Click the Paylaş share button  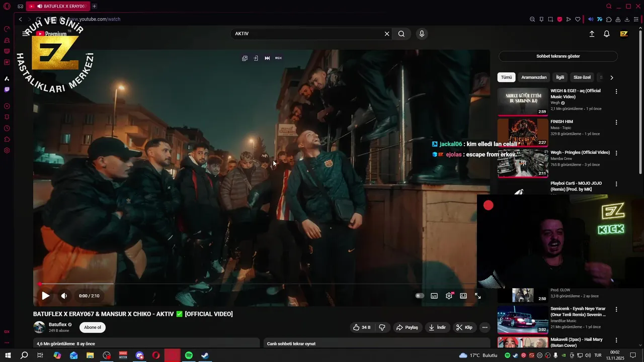point(407,327)
